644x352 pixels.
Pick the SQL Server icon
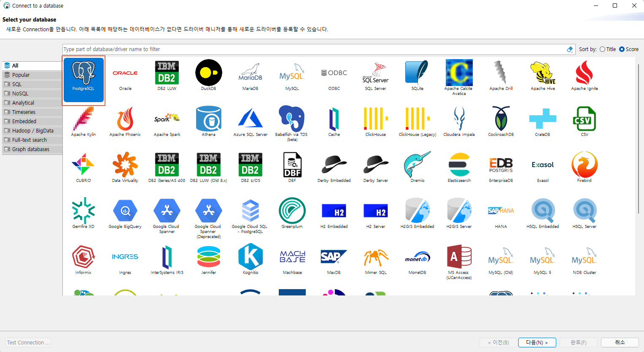pyautogui.click(x=376, y=76)
